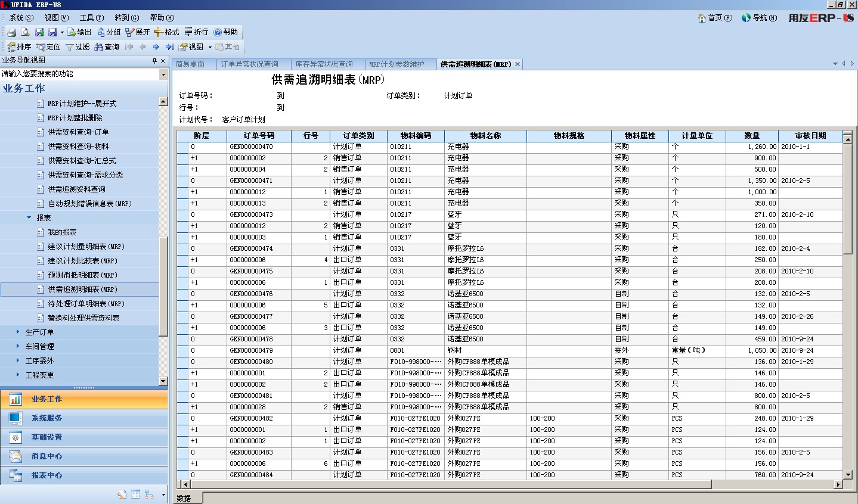This screenshot has width=858, height=504.
Task: Go to first page arrow icon
Action: (129, 47)
